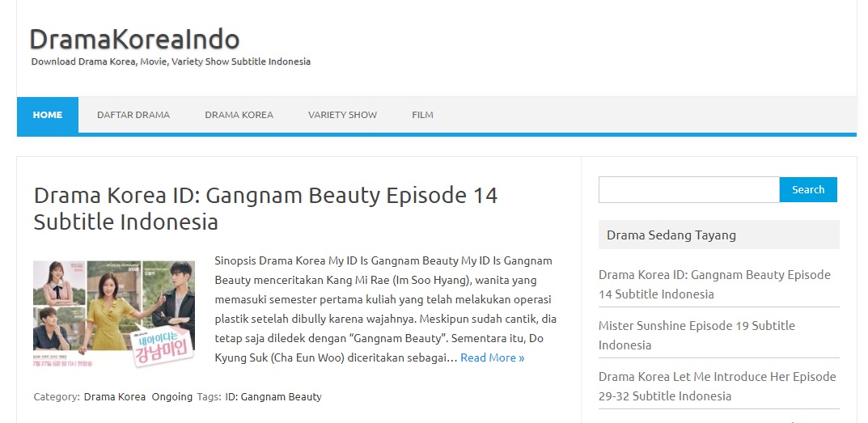Click the blue Search button
This screenshot has height=423, width=868.
click(808, 190)
